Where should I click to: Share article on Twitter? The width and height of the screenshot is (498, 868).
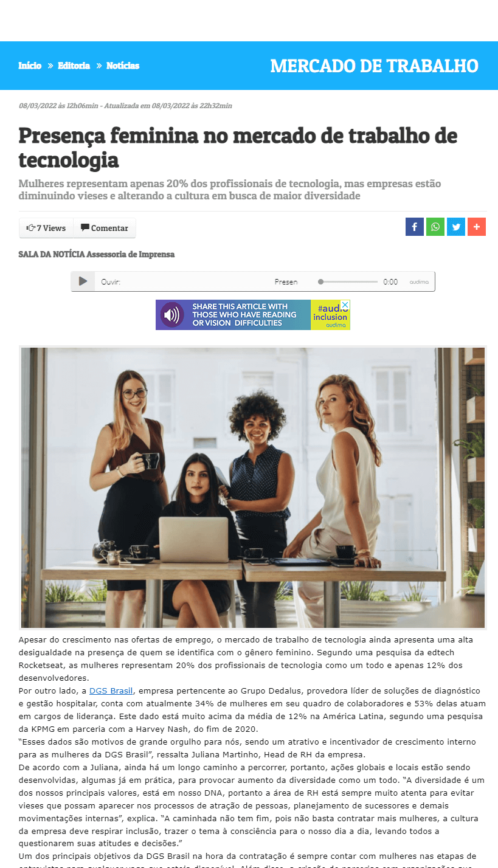[x=456, y=227]
